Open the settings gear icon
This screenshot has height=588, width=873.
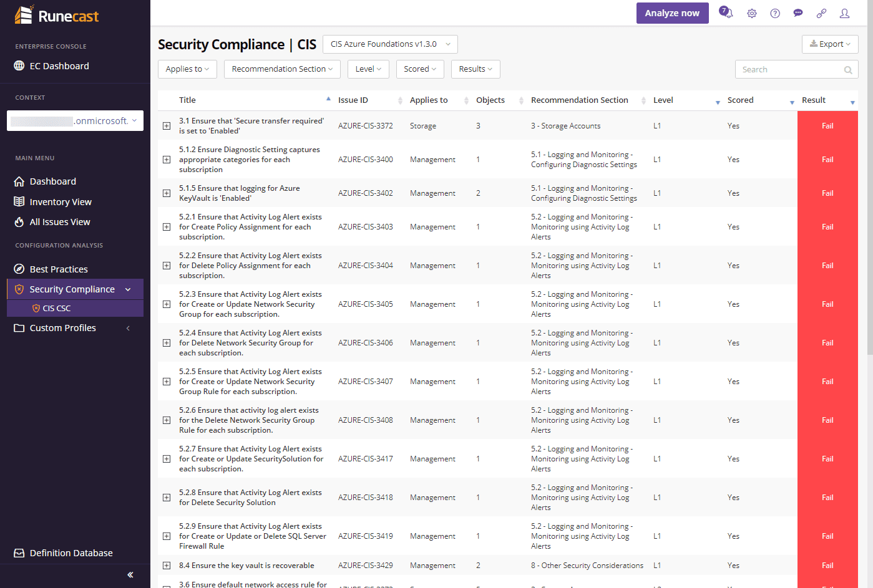point(752,13)
